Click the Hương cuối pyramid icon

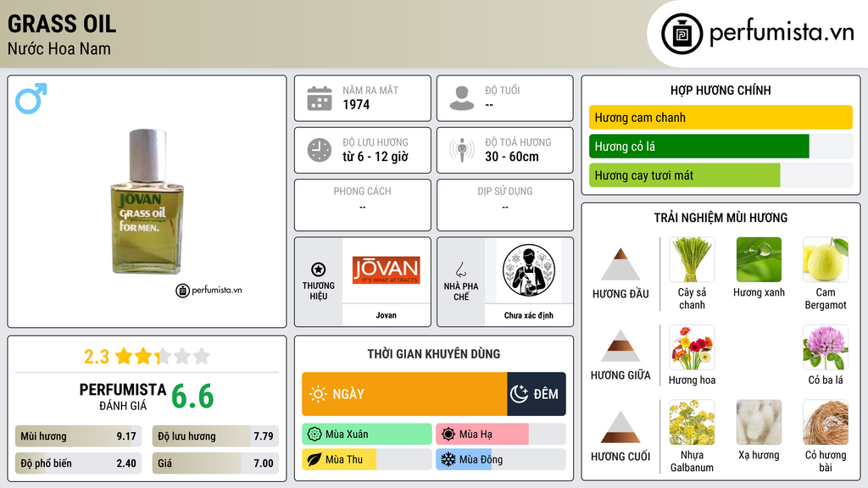pos(620,427)
